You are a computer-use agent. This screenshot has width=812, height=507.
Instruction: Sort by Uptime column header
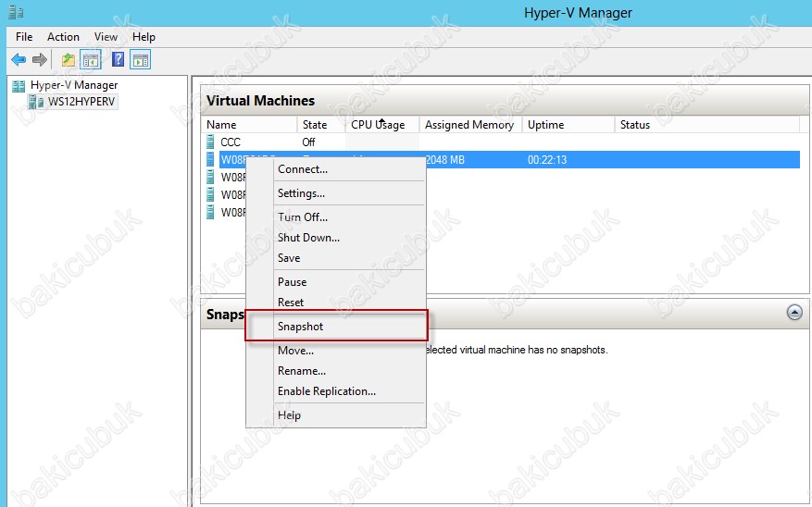pyautogui.click(x=568, y=124)
